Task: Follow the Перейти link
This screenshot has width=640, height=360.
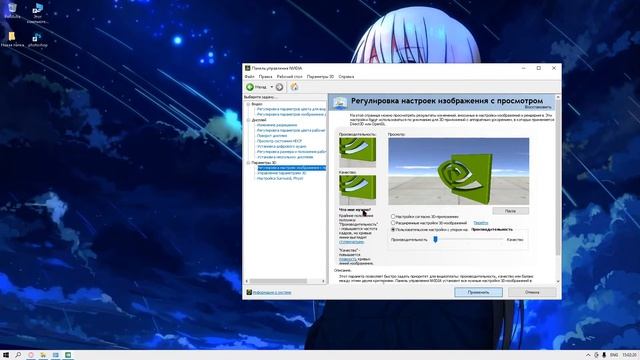Action: [480, 223]
